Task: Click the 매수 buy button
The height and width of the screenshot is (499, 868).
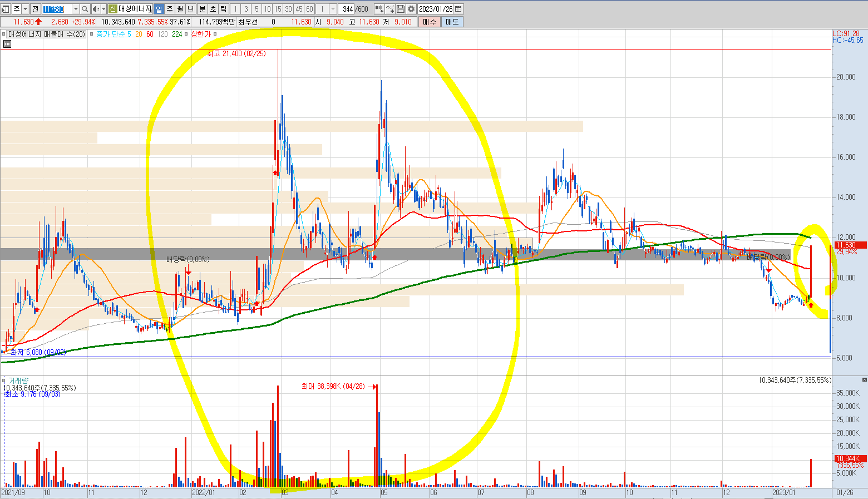Action: click(430, 22)
